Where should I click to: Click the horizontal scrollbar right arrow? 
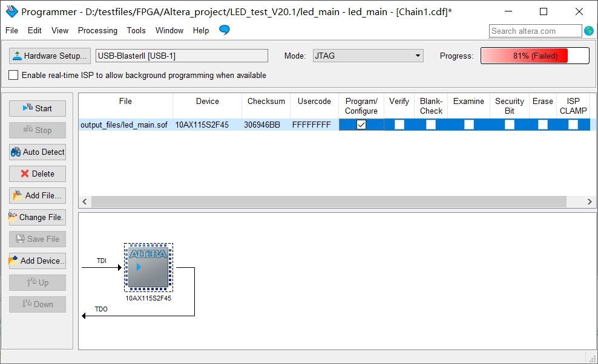(x=590, y=201)
